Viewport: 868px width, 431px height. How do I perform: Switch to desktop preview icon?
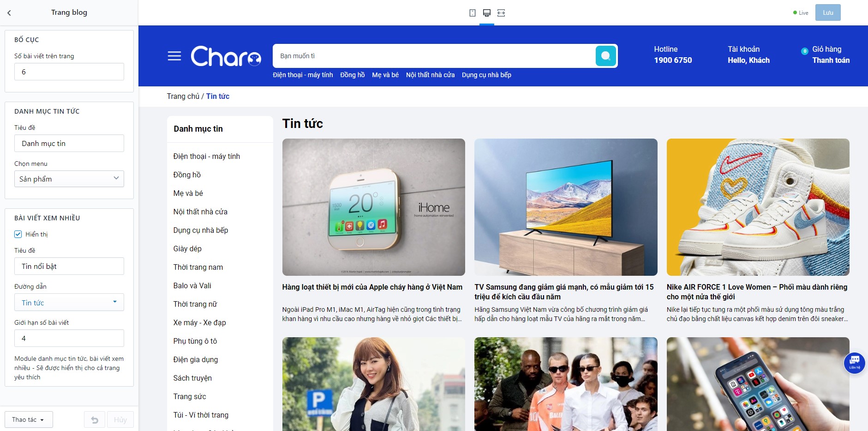point(487,13)
